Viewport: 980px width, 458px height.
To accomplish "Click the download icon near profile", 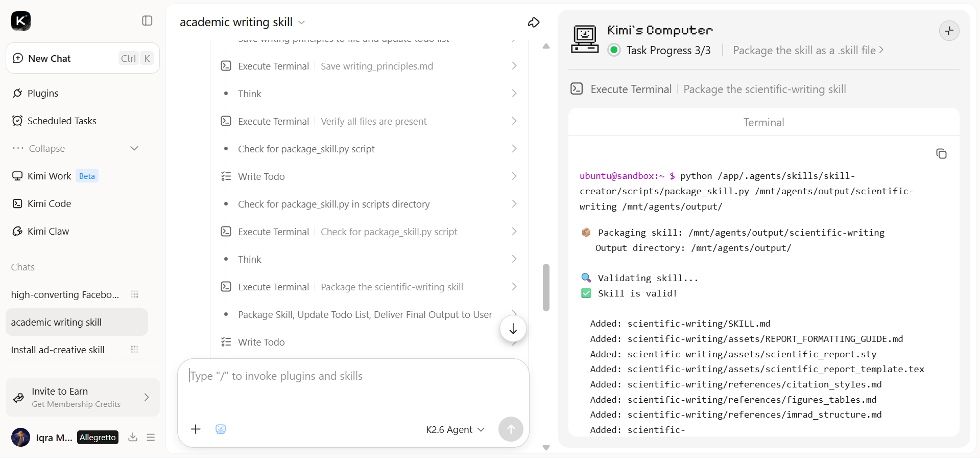I will coord(133,437).
